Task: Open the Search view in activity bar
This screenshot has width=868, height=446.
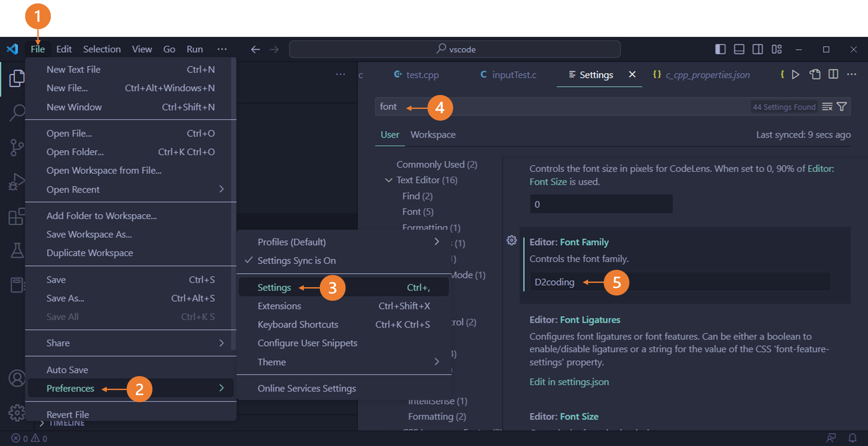Action: click(x=16, y=113)
